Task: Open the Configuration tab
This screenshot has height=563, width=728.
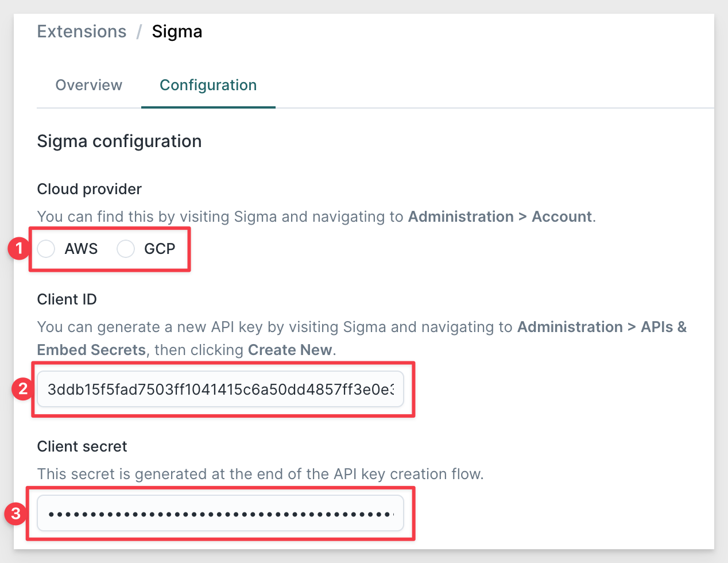Action: [208, 85]
